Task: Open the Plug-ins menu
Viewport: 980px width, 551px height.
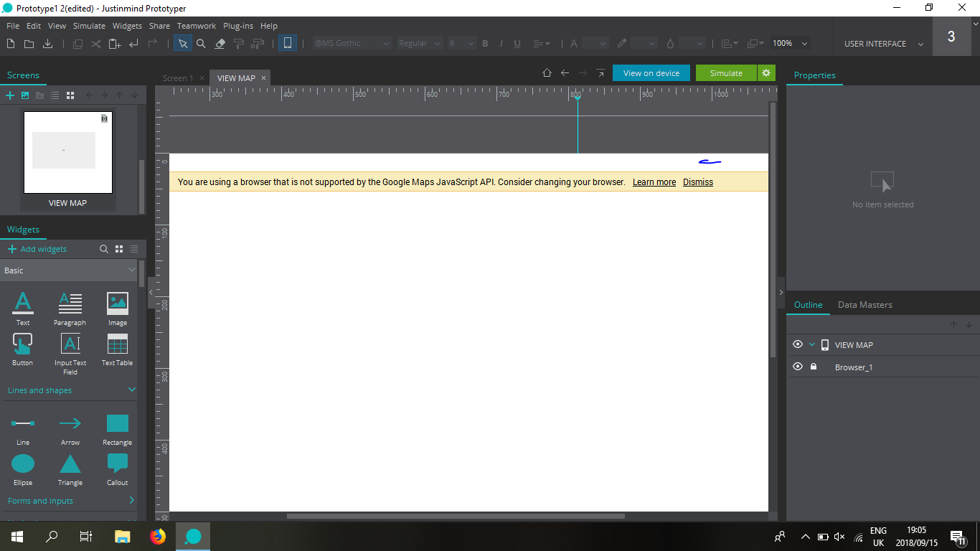Action: (238, 26)
